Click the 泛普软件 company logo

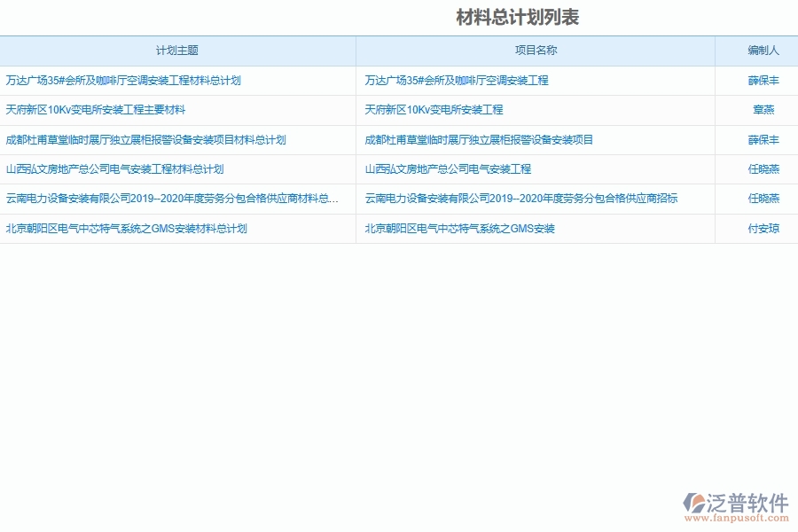pyautogui.click(x=732, y=499)
